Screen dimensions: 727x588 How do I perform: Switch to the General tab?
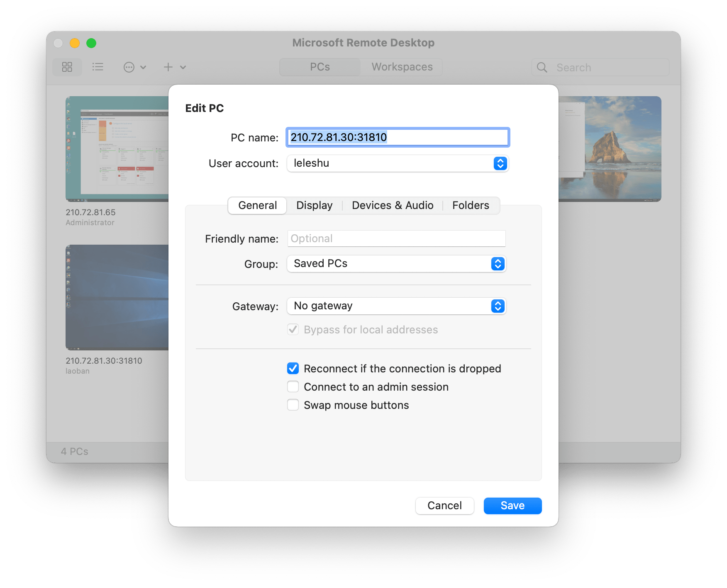(x=257, y=206)
